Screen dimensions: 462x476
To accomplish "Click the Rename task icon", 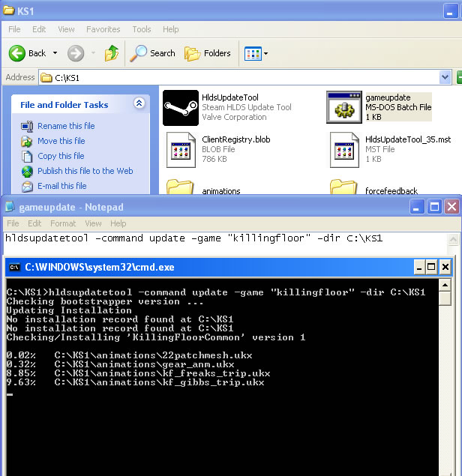I will pos(27,126).
